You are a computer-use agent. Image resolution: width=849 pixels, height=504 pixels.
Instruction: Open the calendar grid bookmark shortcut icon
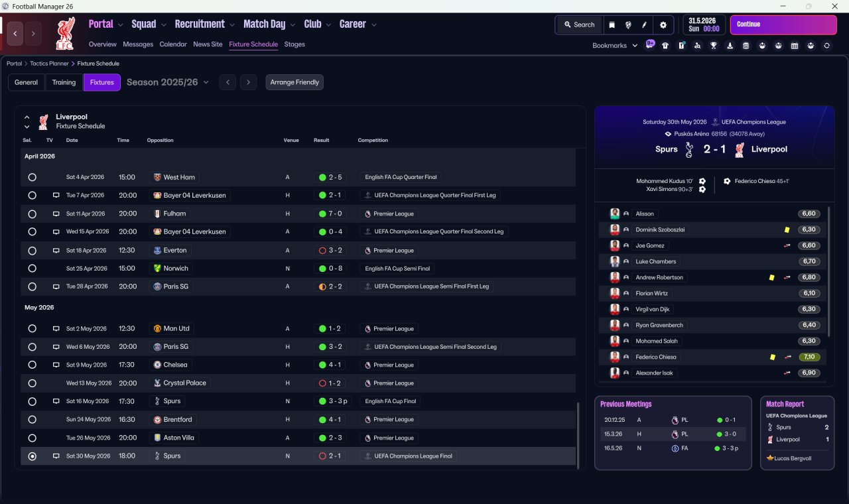click(x=795, y=46)
